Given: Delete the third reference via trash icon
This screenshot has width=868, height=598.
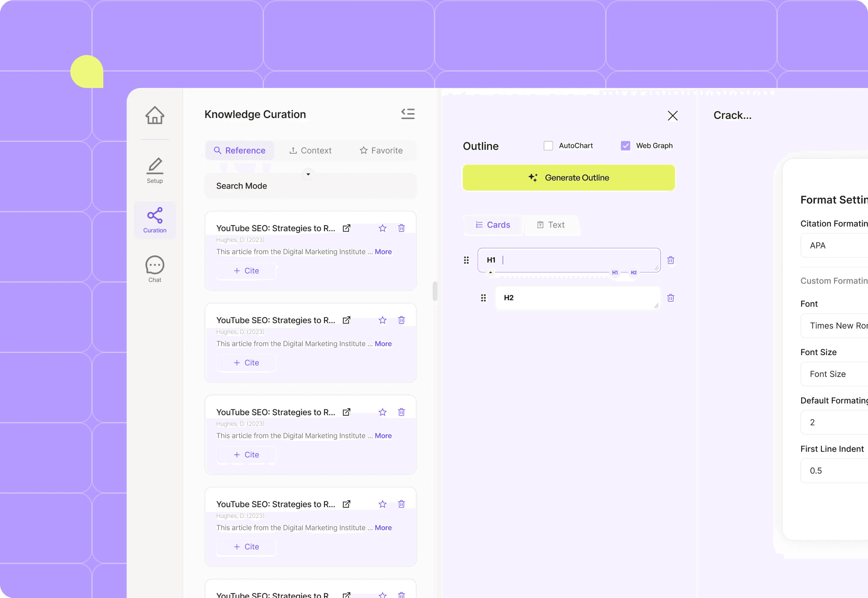Looking at the screenshot, I should pos(401,412).
